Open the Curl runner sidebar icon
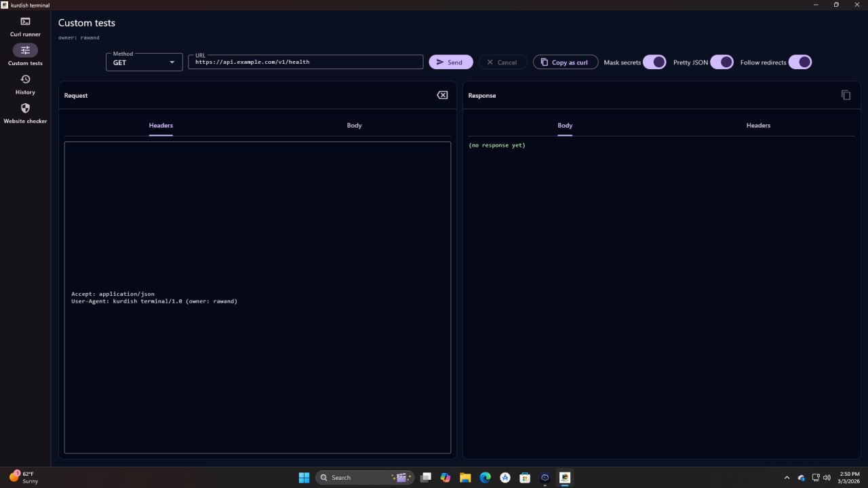 click(x=25, y=22)
